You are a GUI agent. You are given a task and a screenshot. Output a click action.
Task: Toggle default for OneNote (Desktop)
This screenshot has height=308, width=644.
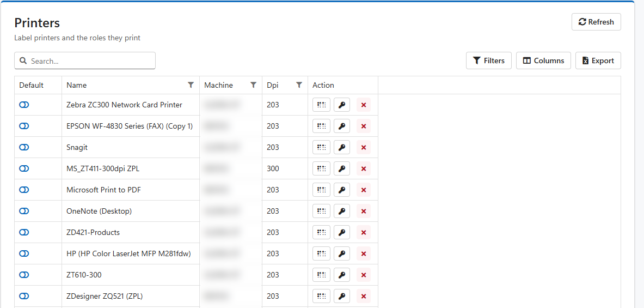(24, 212)
